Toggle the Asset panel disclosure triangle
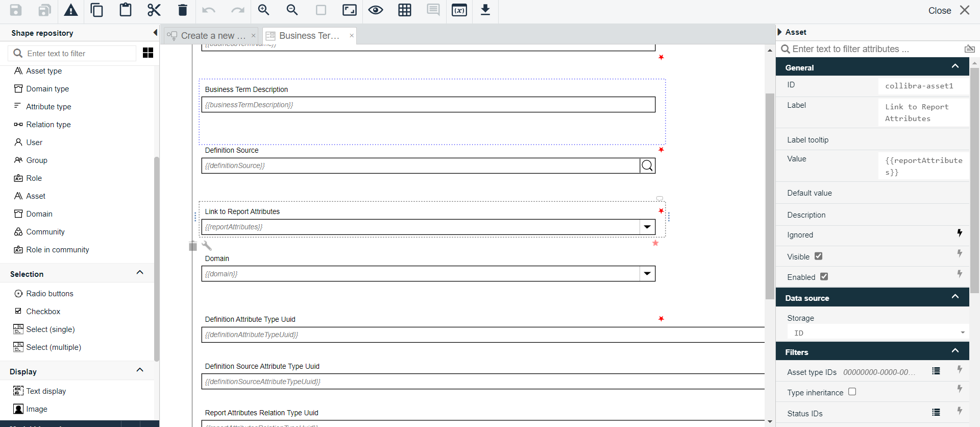Viewport: 980px width, 427px height. [780, 32]
